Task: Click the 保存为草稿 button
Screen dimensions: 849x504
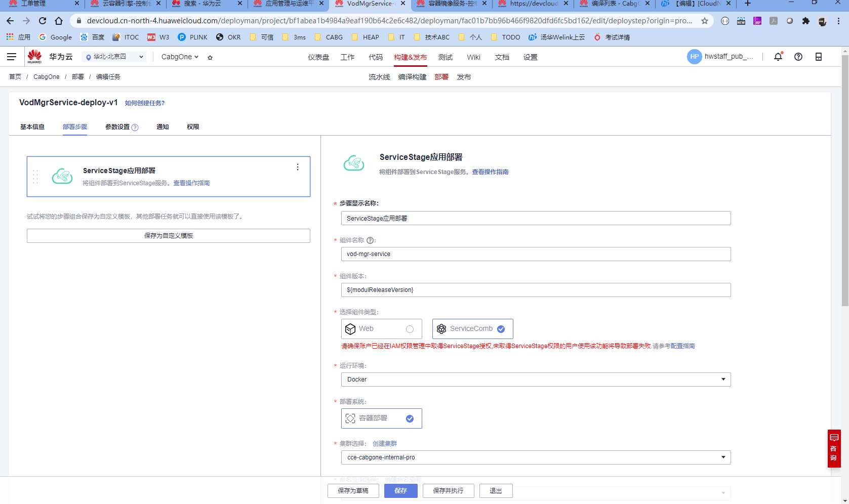Action: (x=353, y=491)
